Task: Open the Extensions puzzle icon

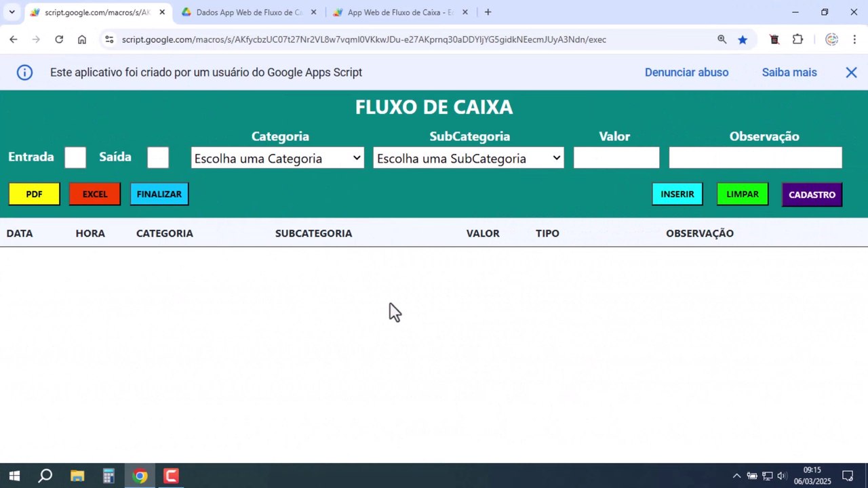Action: coord(797,39)
